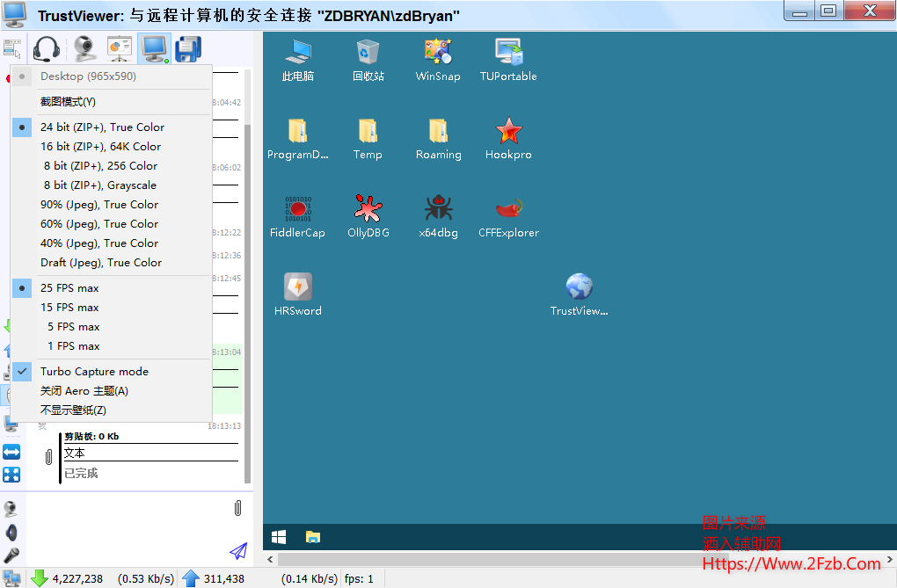Select the OllyDBG icon
The image size is (897, 588).
(368, 216)
